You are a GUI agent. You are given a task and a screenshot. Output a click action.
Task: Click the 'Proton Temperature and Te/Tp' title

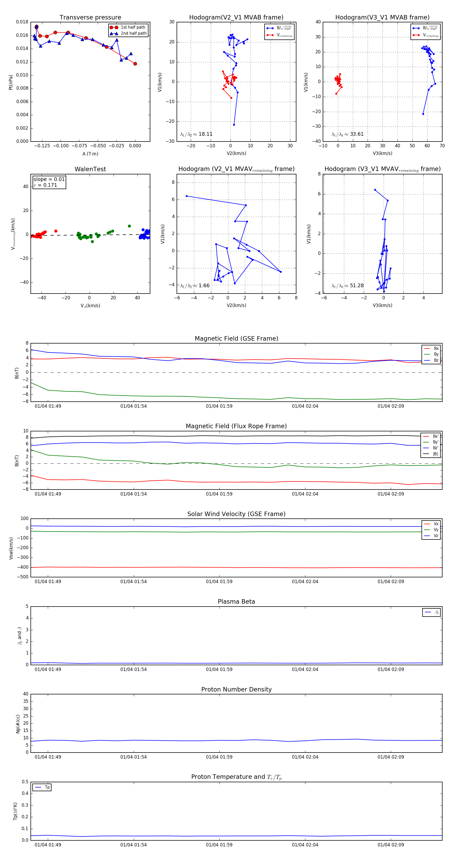236,777
